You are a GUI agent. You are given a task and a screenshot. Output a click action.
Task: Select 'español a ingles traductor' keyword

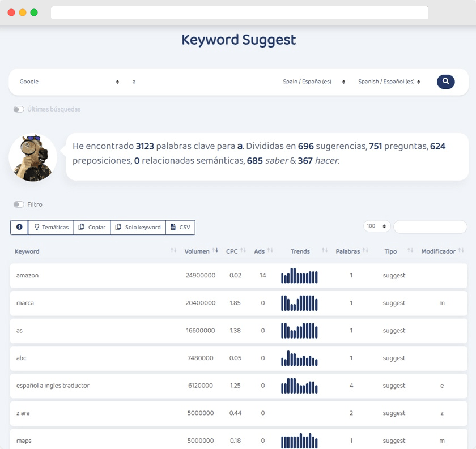[53, 386]
